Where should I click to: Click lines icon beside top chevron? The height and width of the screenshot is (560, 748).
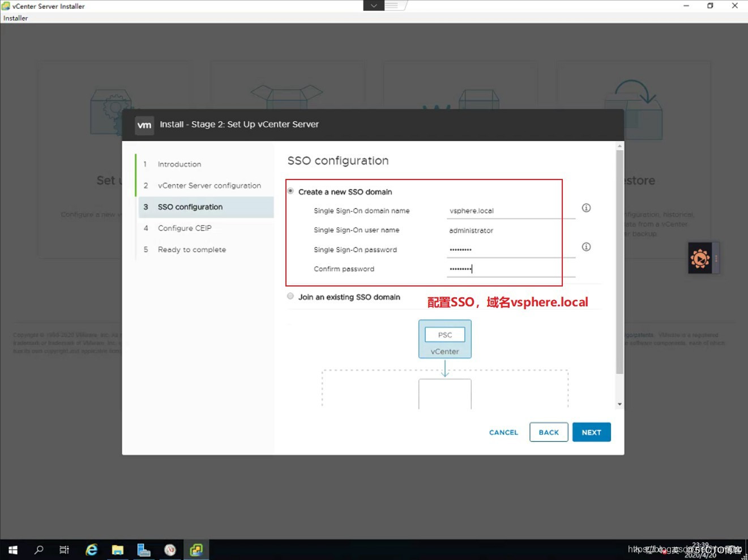pyautogui.click(x=392, y=6)
